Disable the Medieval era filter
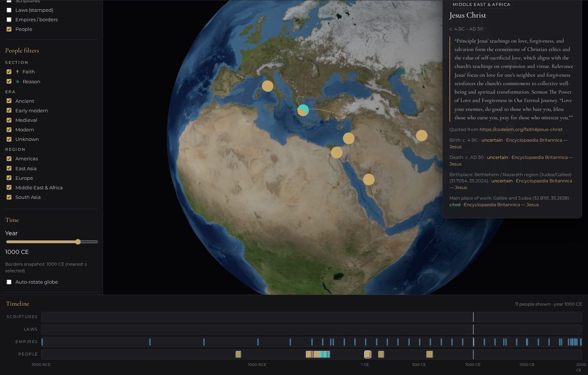 pyautogui.click(x=9, y=120)
